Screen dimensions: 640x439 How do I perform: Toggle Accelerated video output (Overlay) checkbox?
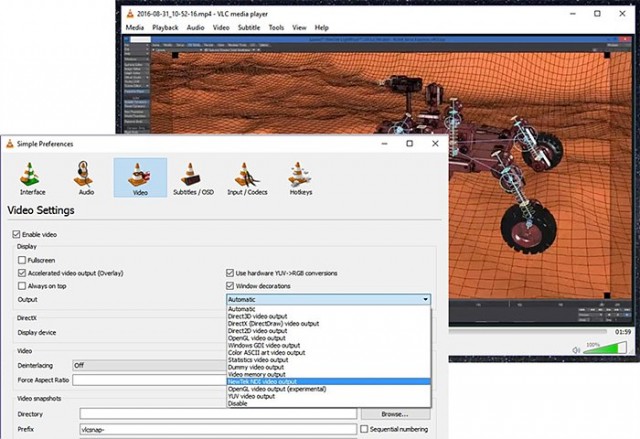click(x=22, y=273)
